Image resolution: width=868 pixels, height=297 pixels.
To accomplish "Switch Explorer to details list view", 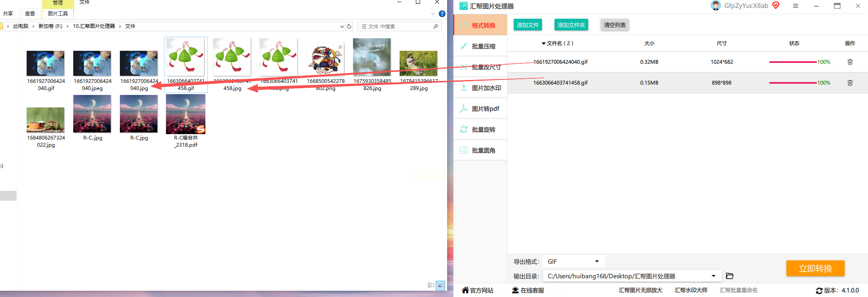I will pos(431,285).
